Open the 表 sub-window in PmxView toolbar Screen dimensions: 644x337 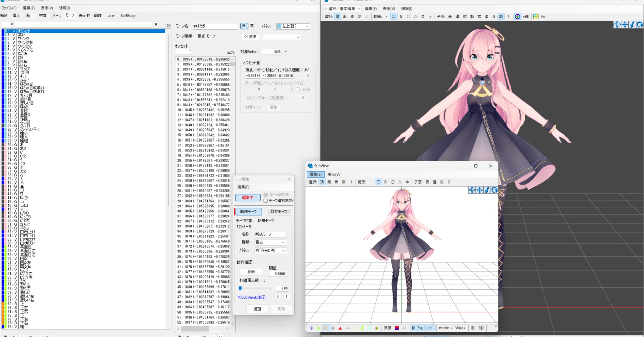click(x=450, y=16)
